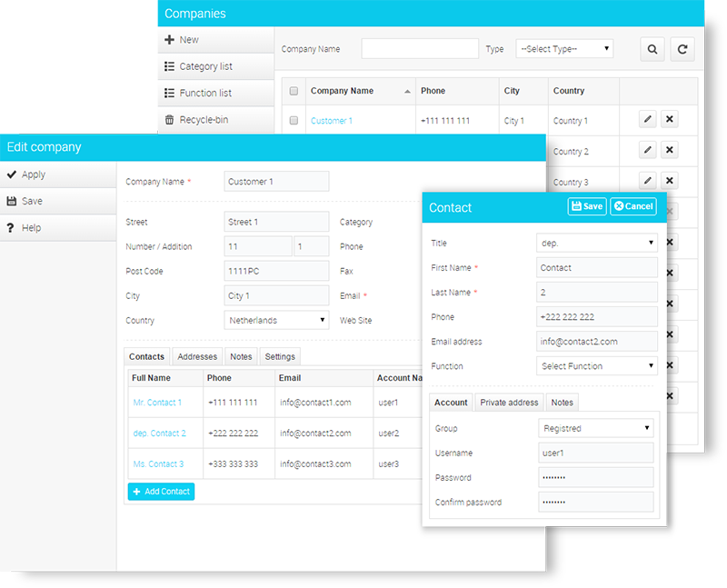The height and width of the screenshot is (588, 727).
Task: Click the delete X icon for Customer 1
Action: (x=670, y=120)
